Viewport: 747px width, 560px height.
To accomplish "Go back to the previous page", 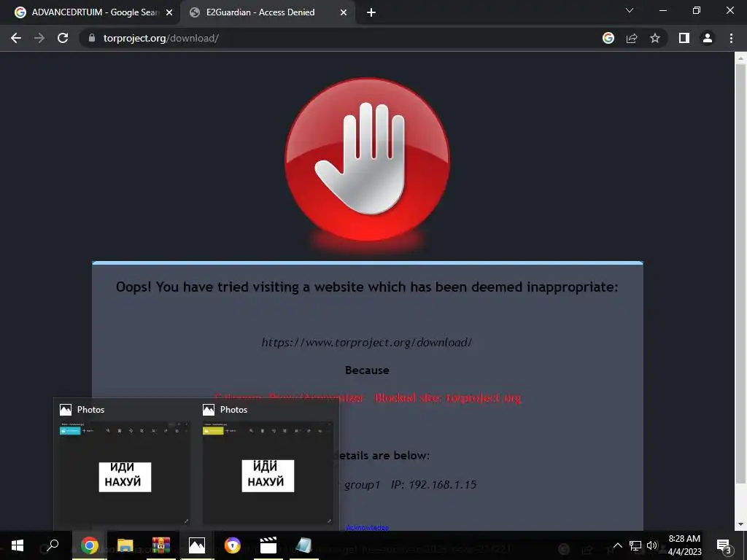I will click(x=16, y=38).
